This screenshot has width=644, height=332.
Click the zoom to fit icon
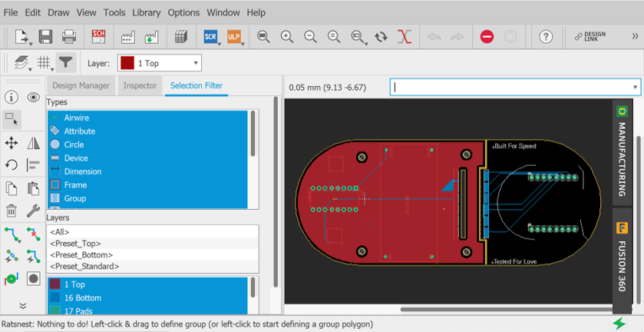(263, 36)
